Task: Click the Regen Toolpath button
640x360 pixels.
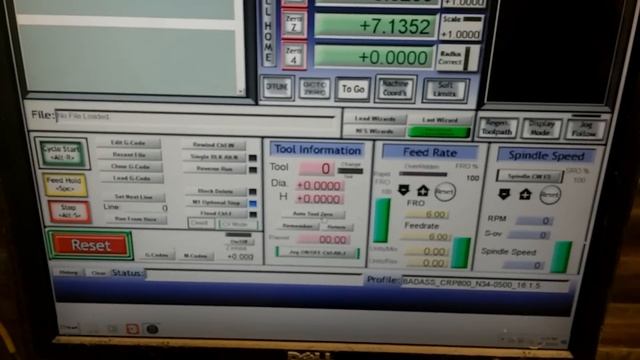Action: pyautogui.click(x=498, y=128)
